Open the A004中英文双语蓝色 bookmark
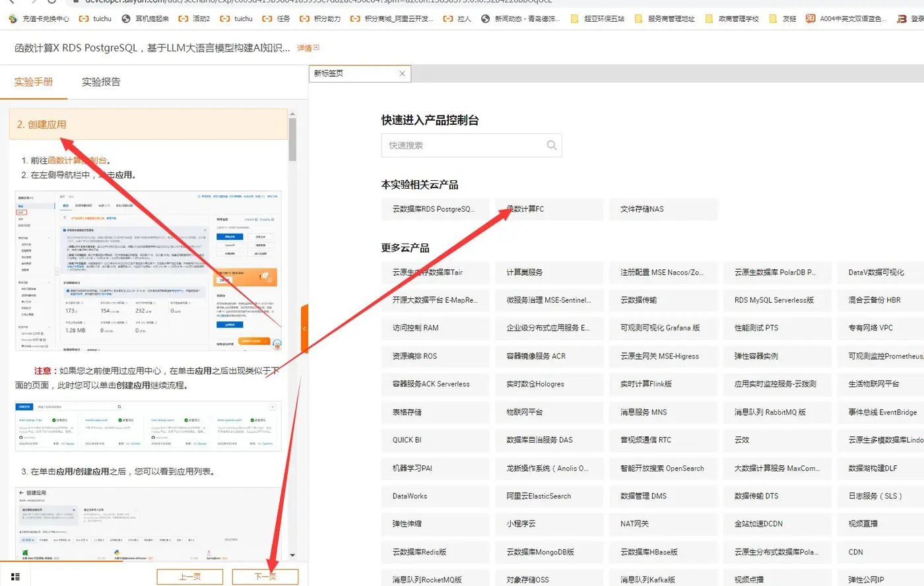Viewport: 924px width, 586px height. click(846, 18)
